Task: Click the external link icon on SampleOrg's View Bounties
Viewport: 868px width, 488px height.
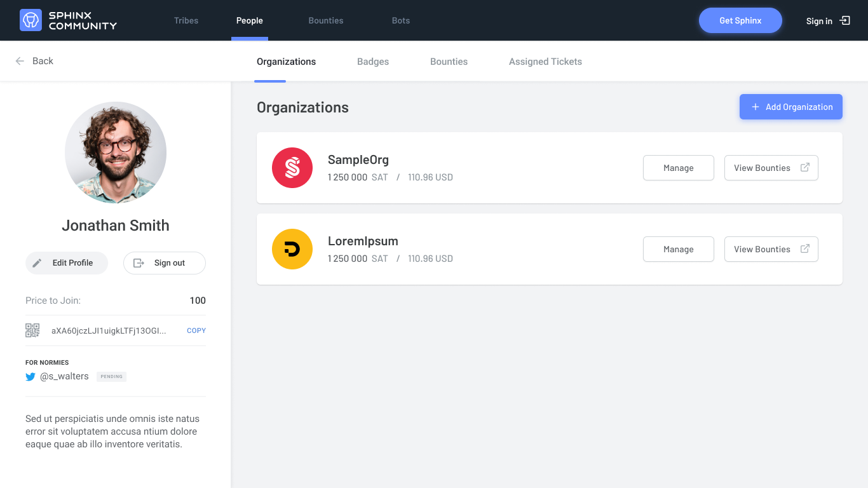Action: click(805, 167)
